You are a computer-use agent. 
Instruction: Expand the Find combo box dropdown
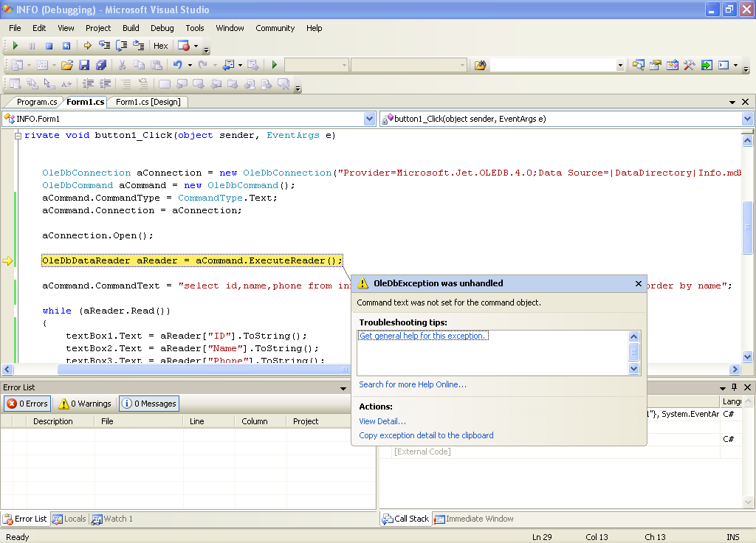point(620,65)
